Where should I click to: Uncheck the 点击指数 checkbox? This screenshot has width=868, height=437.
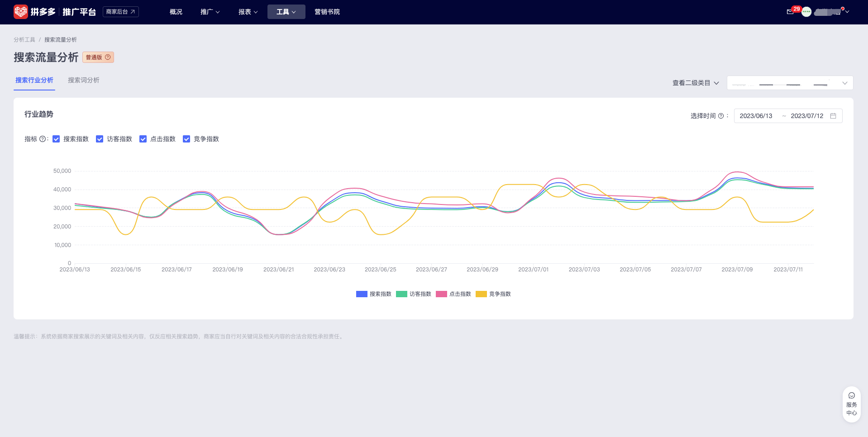coord(143,139)
